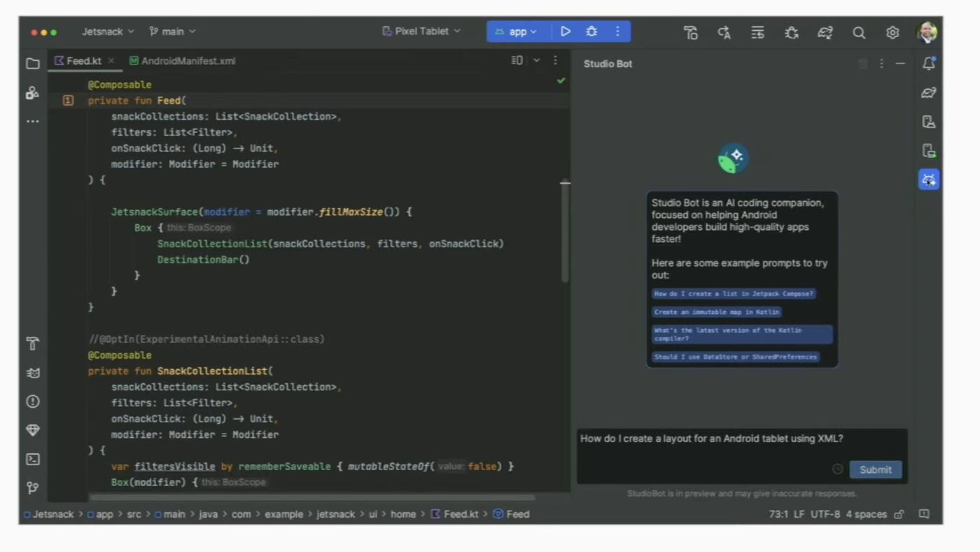The width and height of the screenshot is (980, 552).
Task: Open Device Manager from the right sidebar
Action: click(928, 122)
